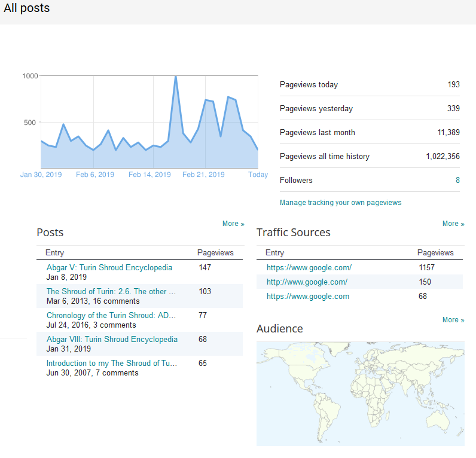This screenshot has width=476, height=458.
Task: Click the Audience world map
Action: pos(360,393)
